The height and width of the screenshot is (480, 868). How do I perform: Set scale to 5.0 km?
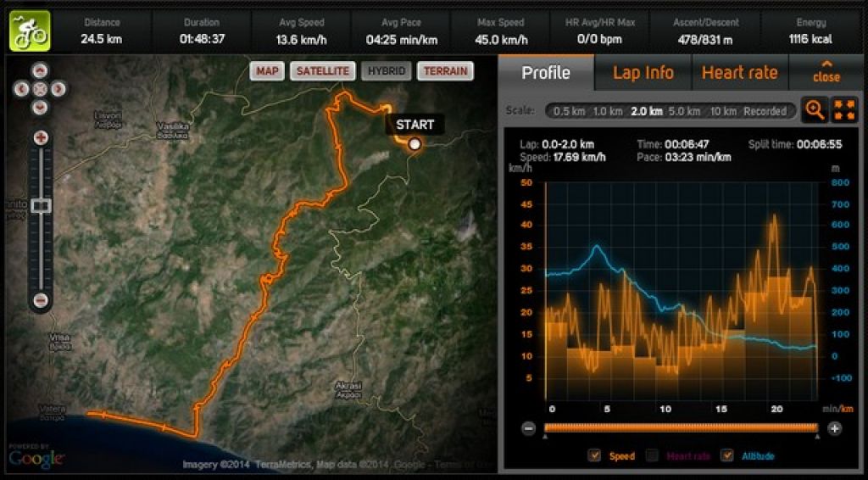(684, 111)
